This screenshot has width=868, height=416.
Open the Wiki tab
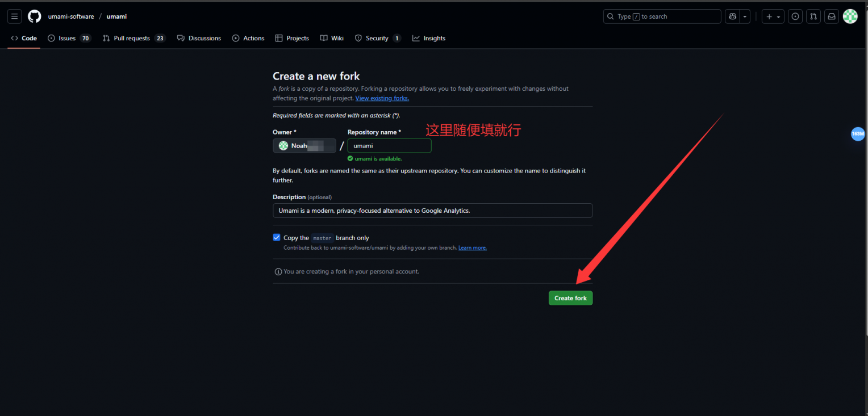(332, 38)
